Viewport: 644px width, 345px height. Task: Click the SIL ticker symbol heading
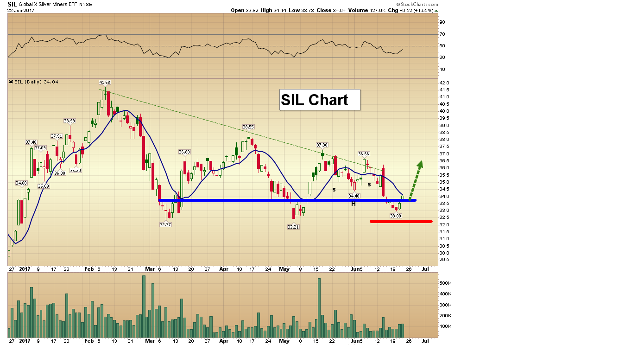[x=12, y=4]
